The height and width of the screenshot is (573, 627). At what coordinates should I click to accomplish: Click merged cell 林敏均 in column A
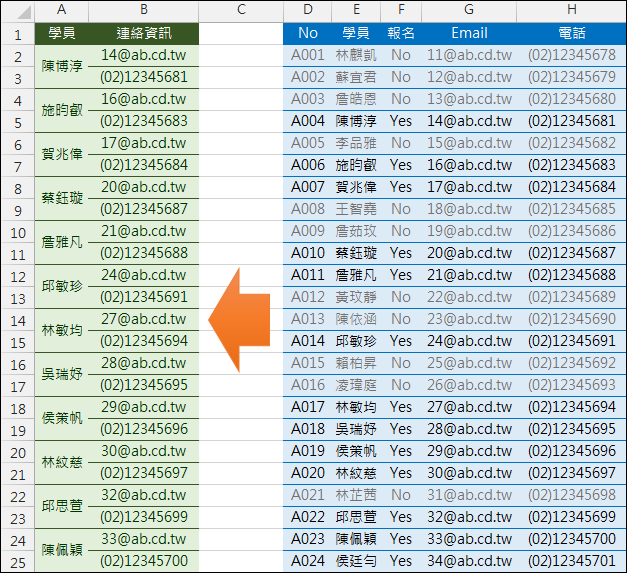click(62, 330)
